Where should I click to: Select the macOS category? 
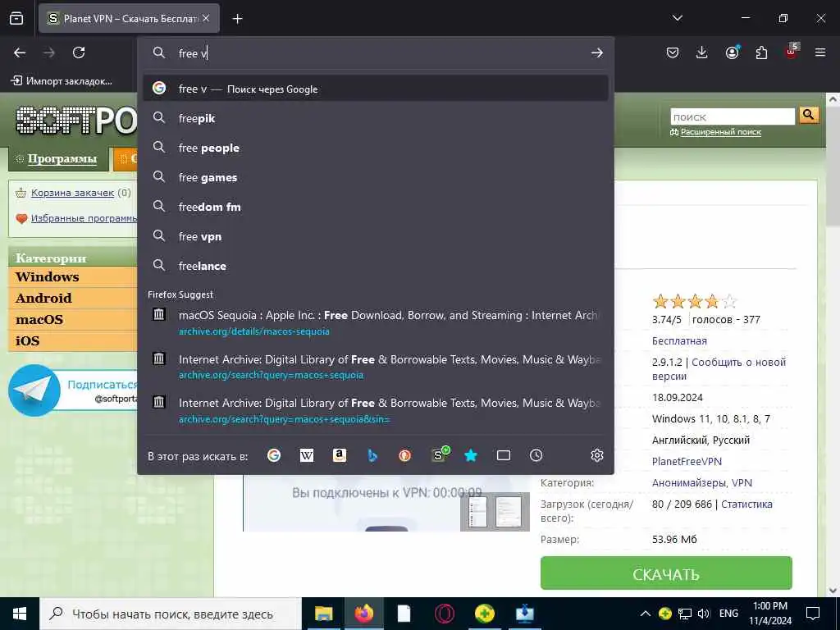(x=73, y=320)
